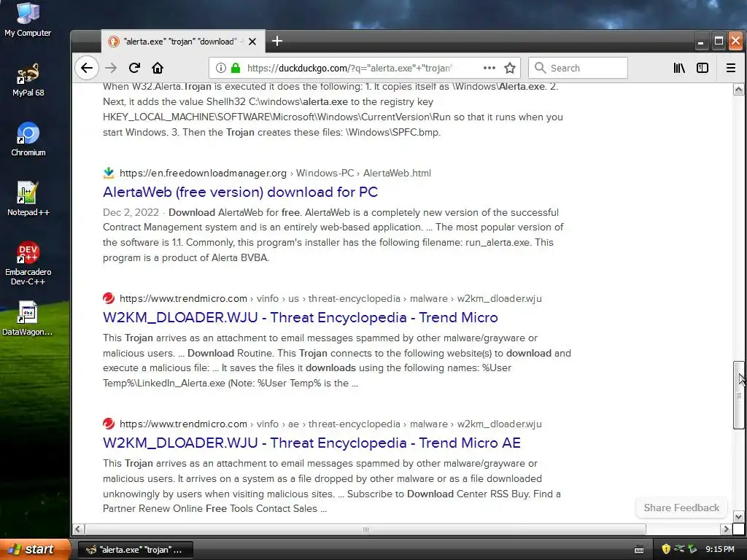Click into the browser Search box
This screenshot has height=560, width=747.
tap(578, 68)
